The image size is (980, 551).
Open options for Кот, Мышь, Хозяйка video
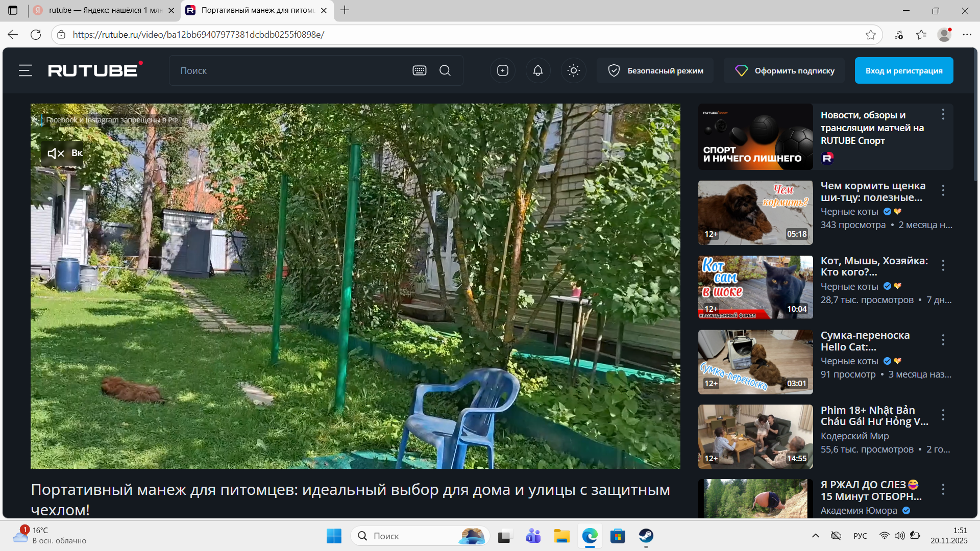click(x=943, y=265)
